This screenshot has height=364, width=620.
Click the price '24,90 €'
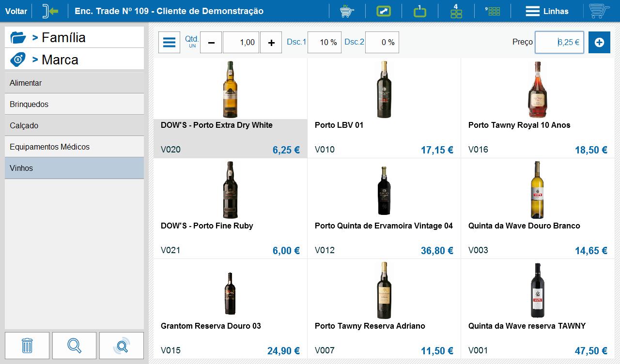pos(283,351)
